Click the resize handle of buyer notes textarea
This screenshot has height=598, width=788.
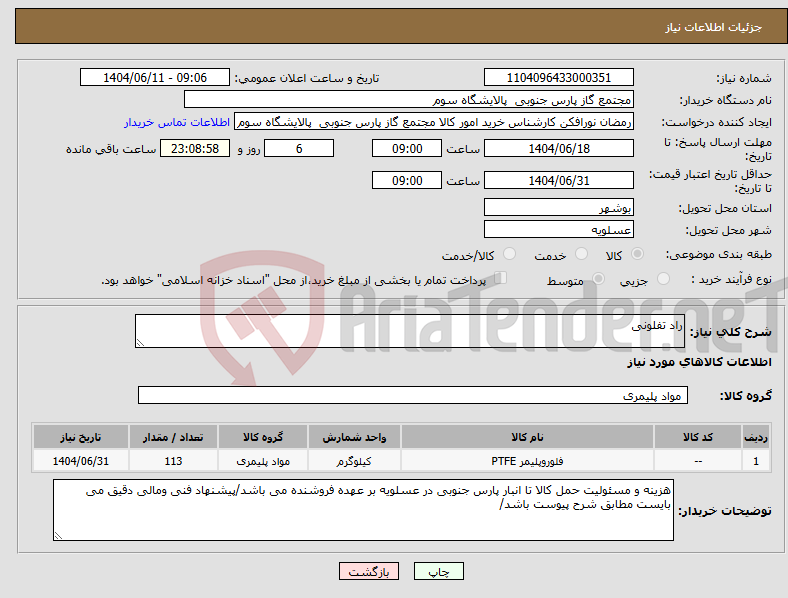tap(58, 536)
